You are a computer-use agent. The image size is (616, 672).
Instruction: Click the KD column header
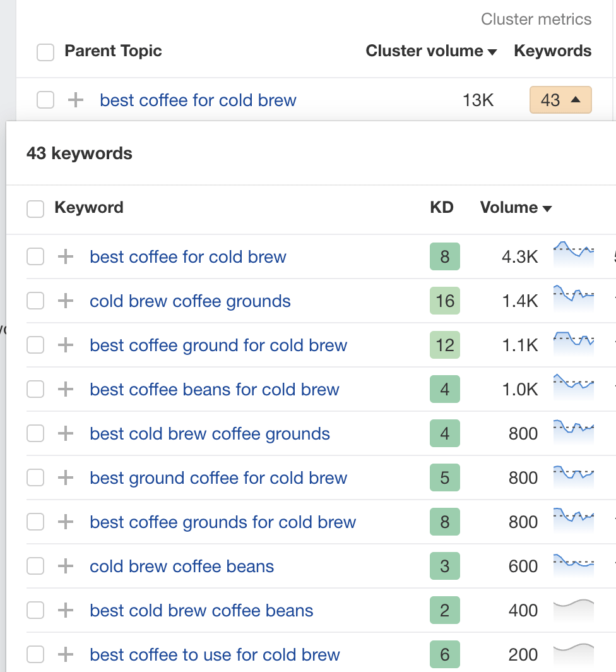442,208
